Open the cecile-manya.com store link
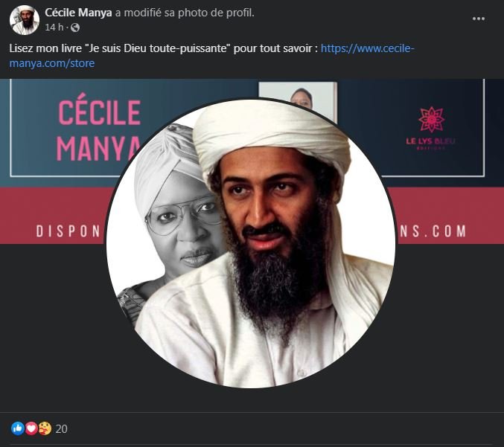Screen dimensions: 504x447 [367, 49]
